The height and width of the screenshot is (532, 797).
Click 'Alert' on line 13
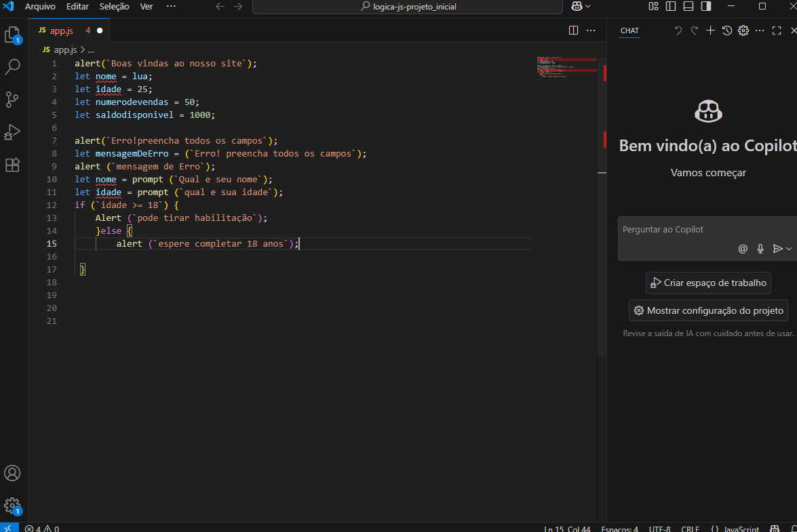point(109,218)
